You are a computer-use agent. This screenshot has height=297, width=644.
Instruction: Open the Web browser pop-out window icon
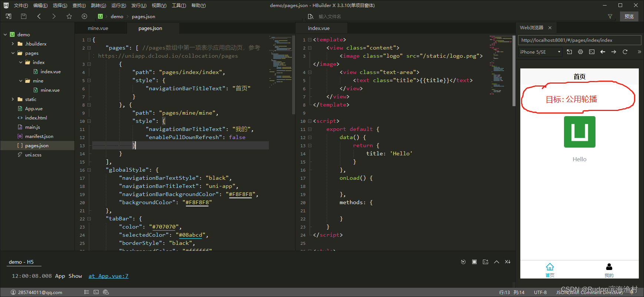pyautogui.click(x=569, y=52)
